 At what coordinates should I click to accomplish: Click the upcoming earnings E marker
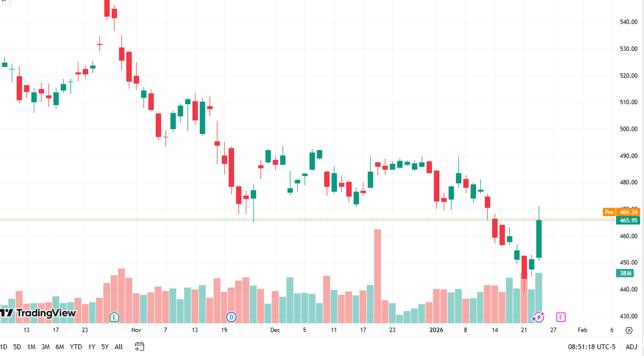click(561, 317)
